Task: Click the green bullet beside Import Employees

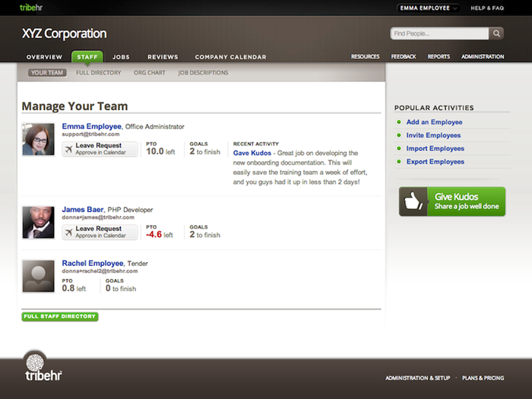Action: pos(399,148)
